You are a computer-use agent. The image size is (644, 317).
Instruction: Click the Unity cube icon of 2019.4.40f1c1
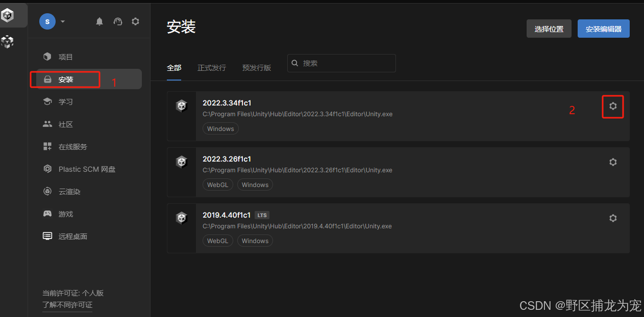pos(182,218)
